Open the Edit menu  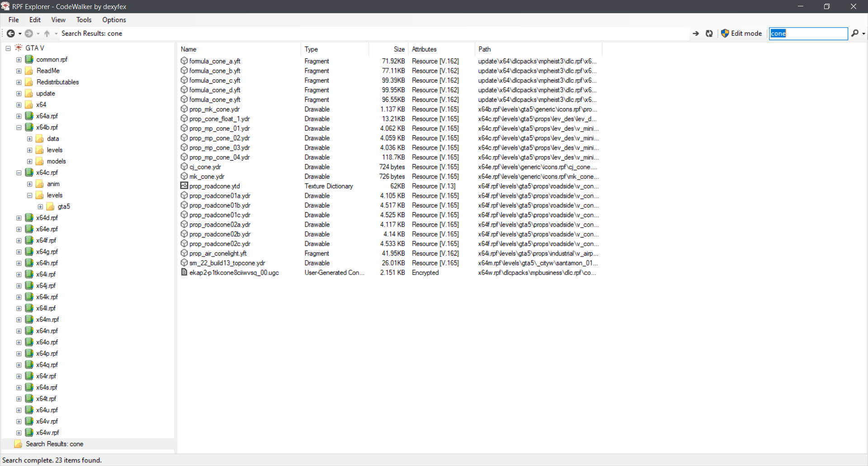point(35,20)
